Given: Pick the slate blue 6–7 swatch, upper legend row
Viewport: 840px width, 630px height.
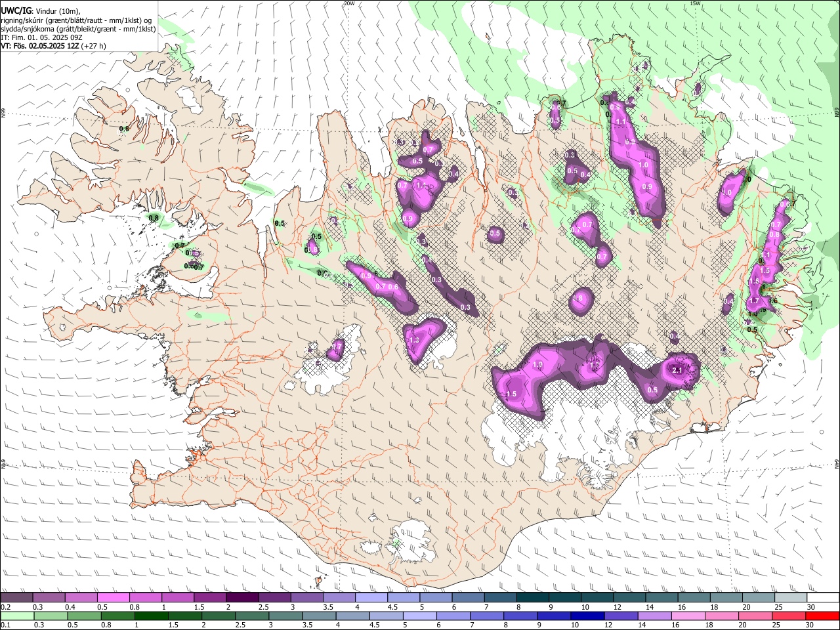Looking at the screenshot, I should pos(468,598).
